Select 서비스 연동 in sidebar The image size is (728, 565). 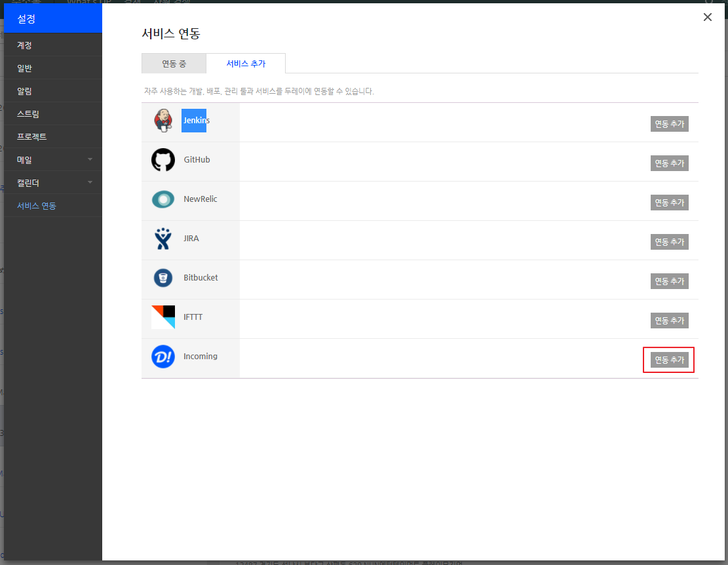[x=53, y=206]
